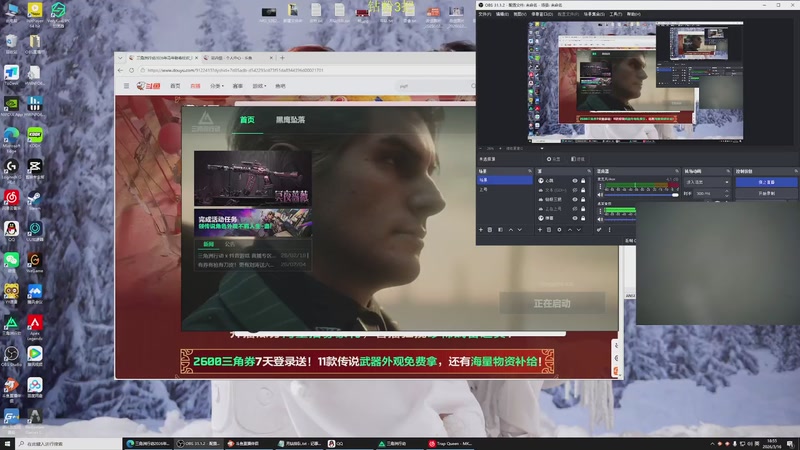Toggle eye icon of third source row
Viewport: 800px width, 450px height.
pyautogui.click(x=574, y=199)
